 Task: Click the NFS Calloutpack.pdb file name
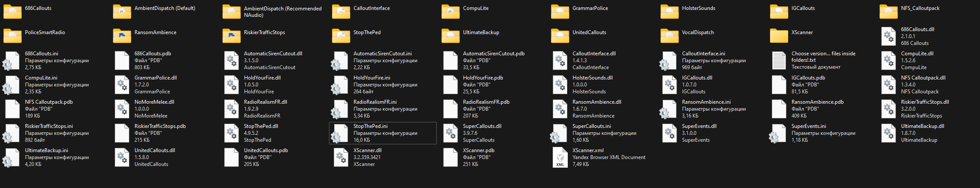click(x=49, y=102)
